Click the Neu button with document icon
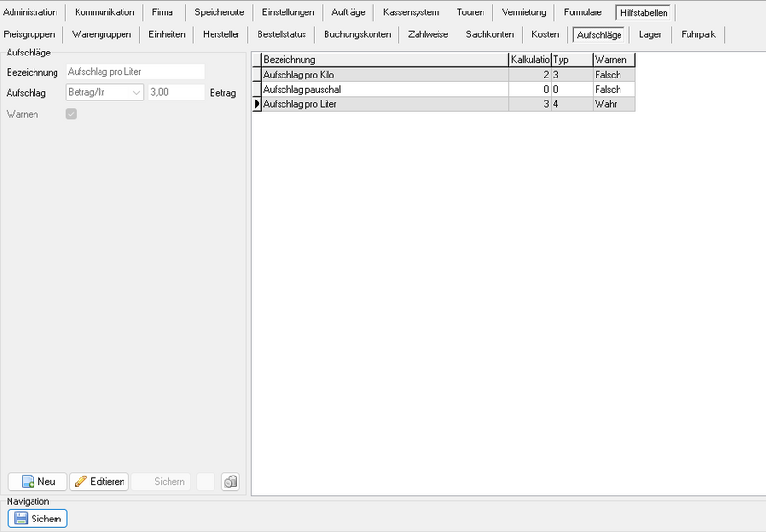The image size is (766, 532). [36, 481]
